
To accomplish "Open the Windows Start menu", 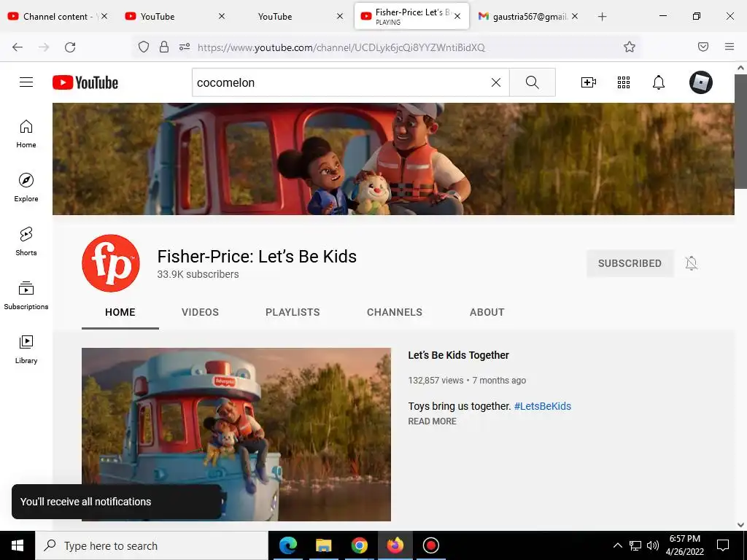I will point(18,545).
